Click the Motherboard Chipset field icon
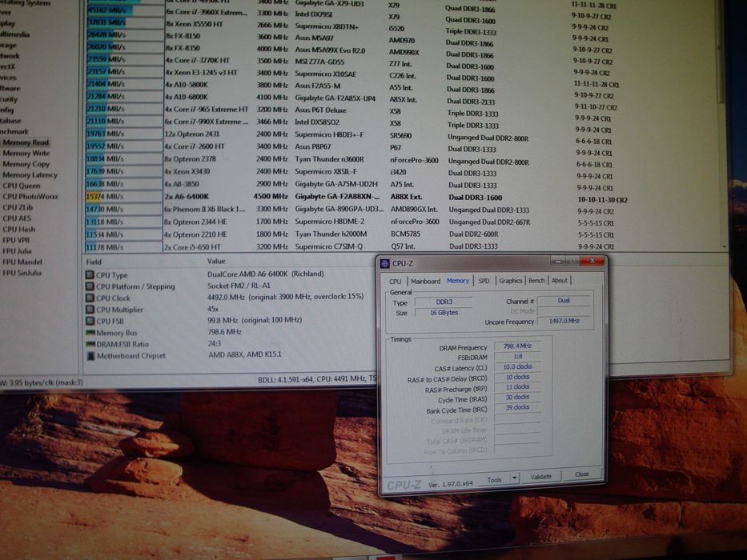747x560 pixels. (x=90, y=356)
